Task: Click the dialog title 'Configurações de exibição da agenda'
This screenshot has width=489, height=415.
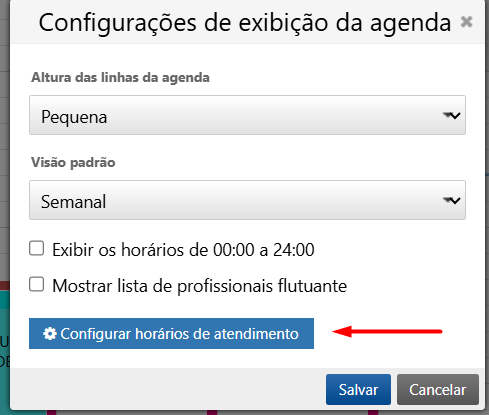Action: click(245, 23)
